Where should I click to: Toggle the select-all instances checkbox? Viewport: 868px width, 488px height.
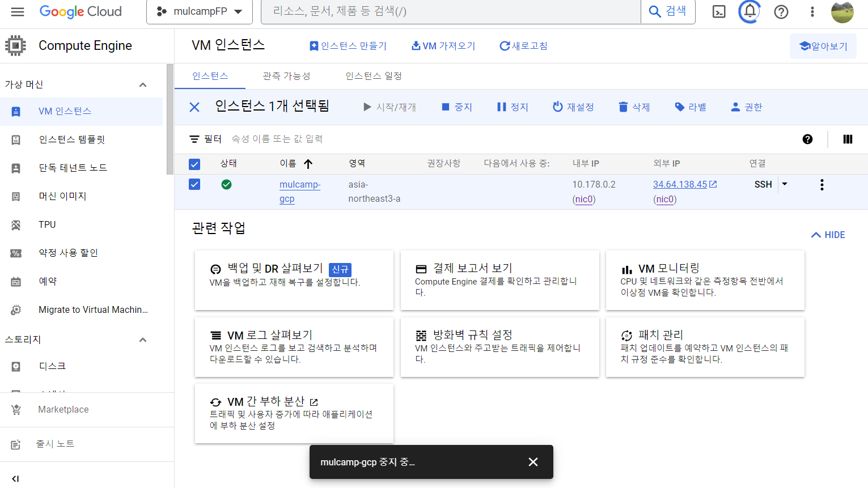[194, 164]
